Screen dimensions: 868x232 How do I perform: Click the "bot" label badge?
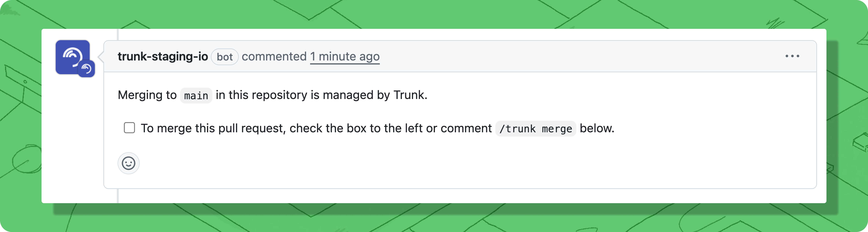point(225,57)
